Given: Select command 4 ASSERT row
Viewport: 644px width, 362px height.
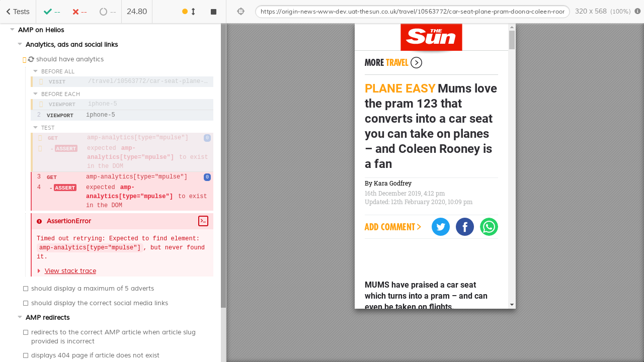Looking at the screenshot, I should 122,197.
